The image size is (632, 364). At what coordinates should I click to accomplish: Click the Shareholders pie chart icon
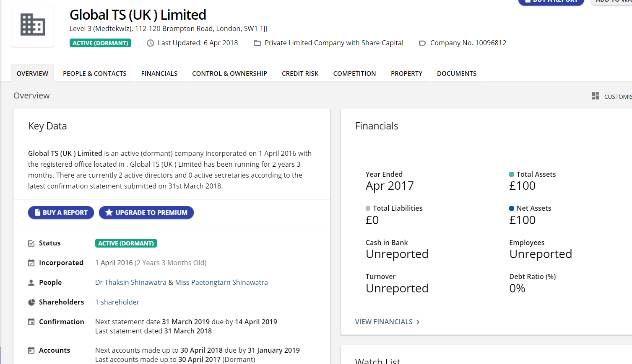click(x=31, y=302)
